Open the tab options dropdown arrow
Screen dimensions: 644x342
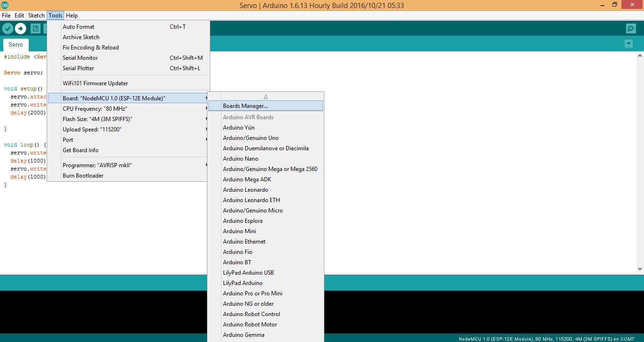pyautogui.click(x=628, y=44)
